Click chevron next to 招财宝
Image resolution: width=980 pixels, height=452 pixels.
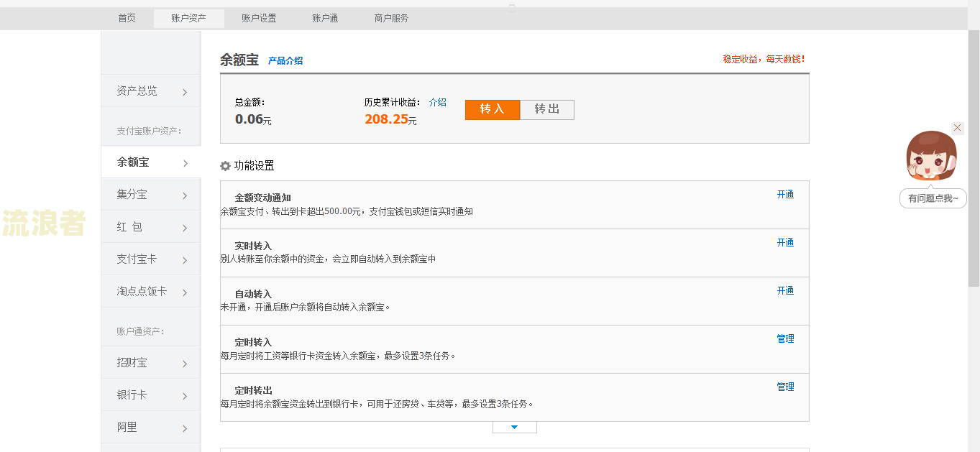pos(185,364)
